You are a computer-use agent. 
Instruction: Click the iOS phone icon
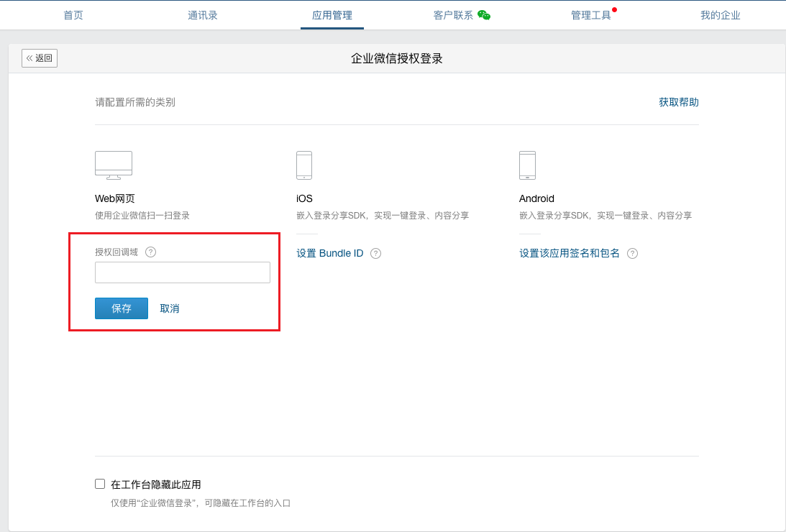coord(304,165)
